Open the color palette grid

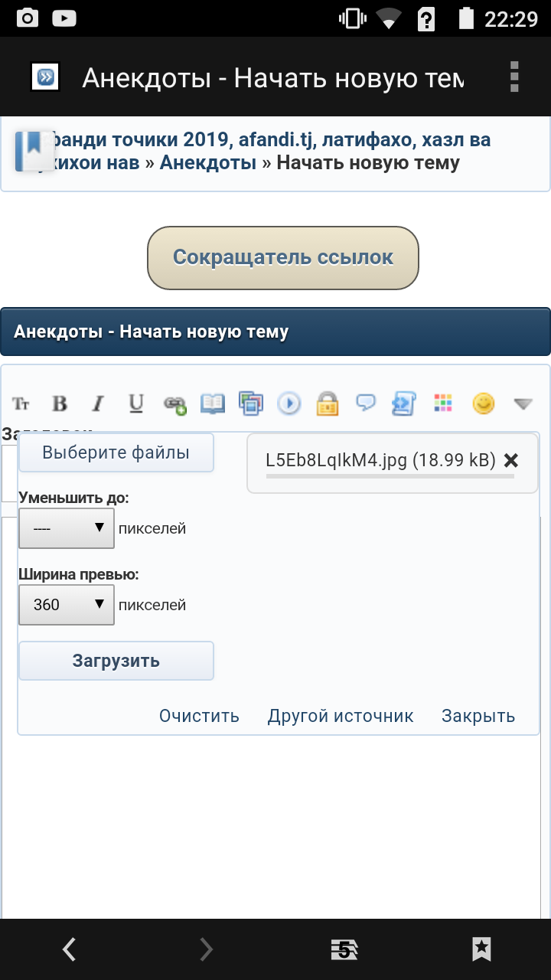point(443,403)
